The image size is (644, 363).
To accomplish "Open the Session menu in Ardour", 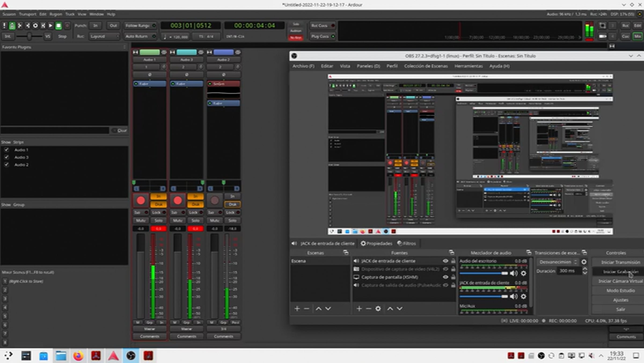I will (x=9, y=14).
